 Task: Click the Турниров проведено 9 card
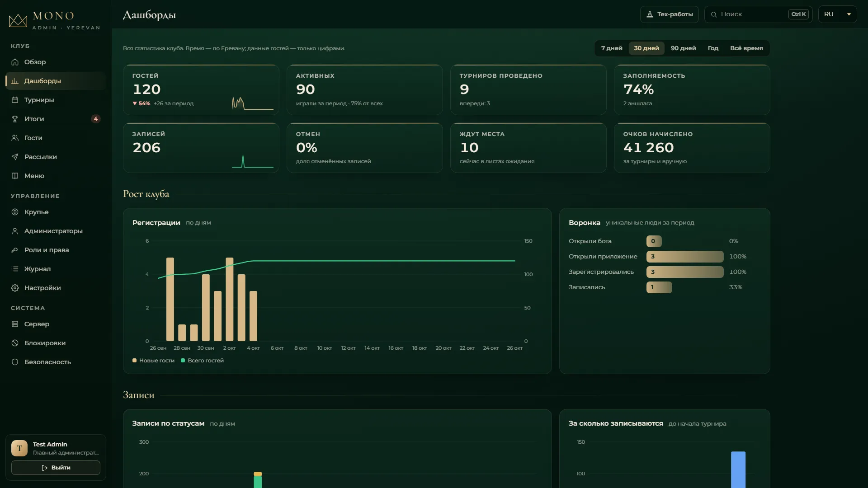pyautogui.click(x=528, y=90)
